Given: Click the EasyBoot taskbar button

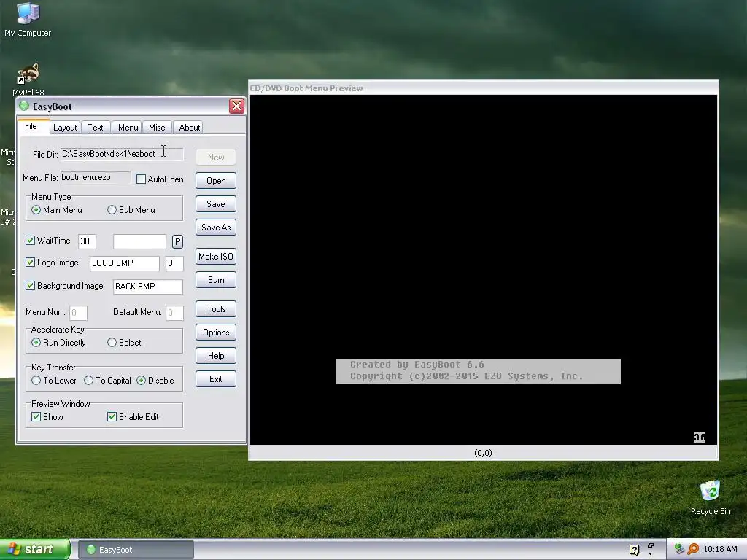Looking at the screenshot, I should coord(136,550).
